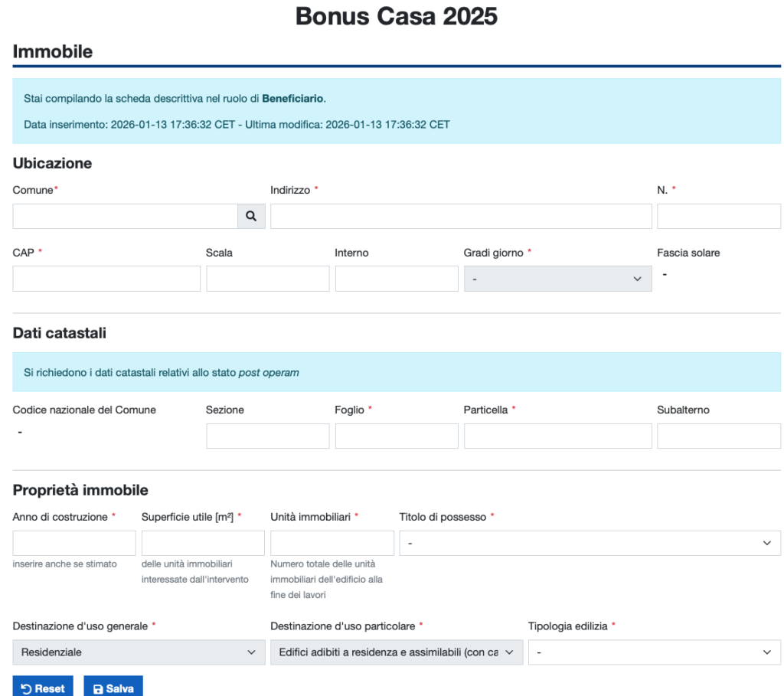Click the Salva save button
The height and width of the screenshot is (696, 784).
pos(113,688)
